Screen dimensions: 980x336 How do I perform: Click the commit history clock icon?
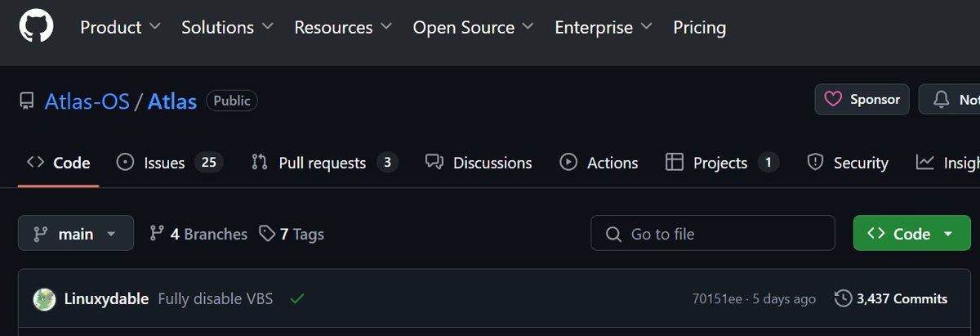pos(843,299)
